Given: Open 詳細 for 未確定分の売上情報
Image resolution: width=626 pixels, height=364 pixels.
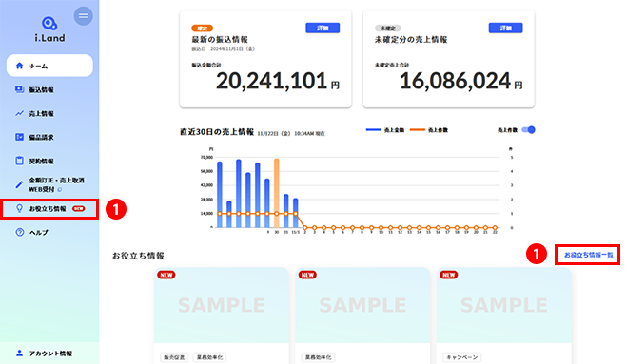Looking at the screenshot, I should 505,28.
